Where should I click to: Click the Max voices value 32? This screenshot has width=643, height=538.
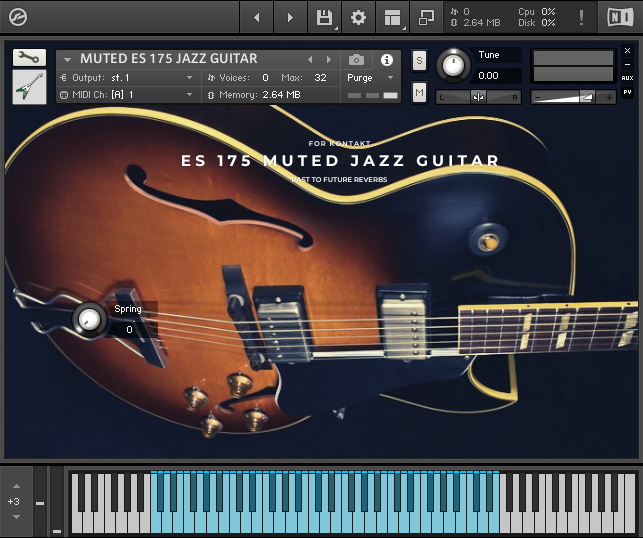click(320, 78)
